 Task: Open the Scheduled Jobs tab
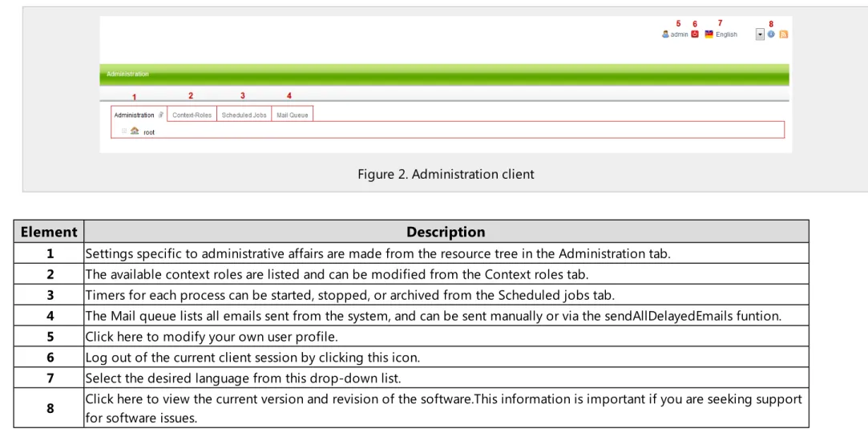tap(244, 114)
